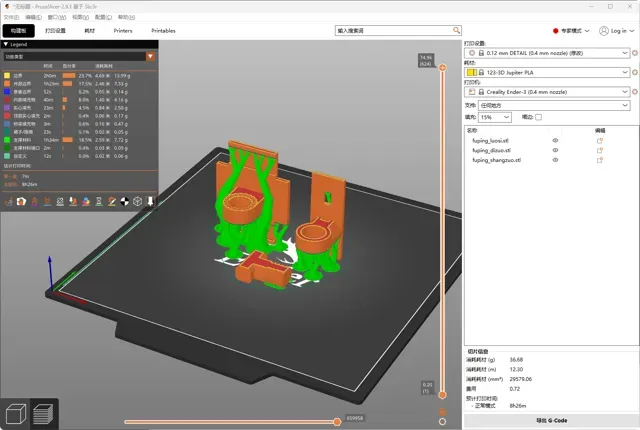The width and height of the screenshot is (640, 430).
Task: Toggle custom G-code pencil icon
Action: click(x=112, y=201)
